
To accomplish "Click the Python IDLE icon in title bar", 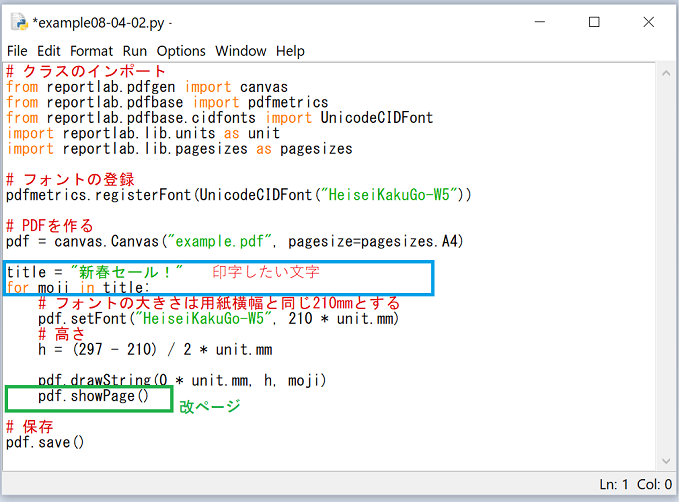I will point(17,21).
